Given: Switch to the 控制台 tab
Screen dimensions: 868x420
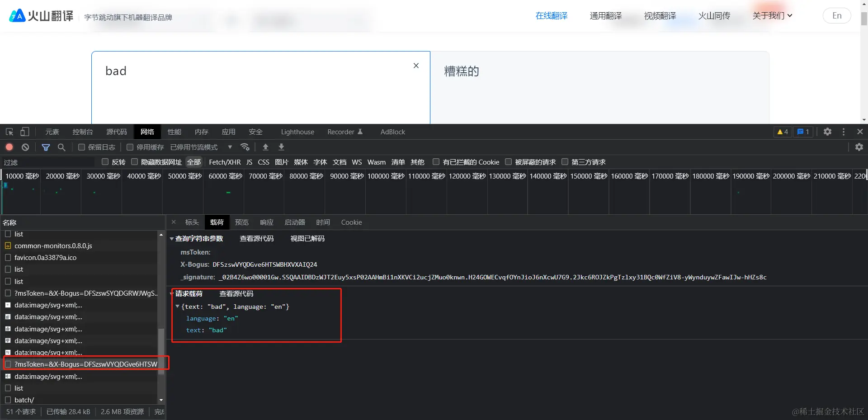Looking at the screenshot, I should click(x=83, y=132).
